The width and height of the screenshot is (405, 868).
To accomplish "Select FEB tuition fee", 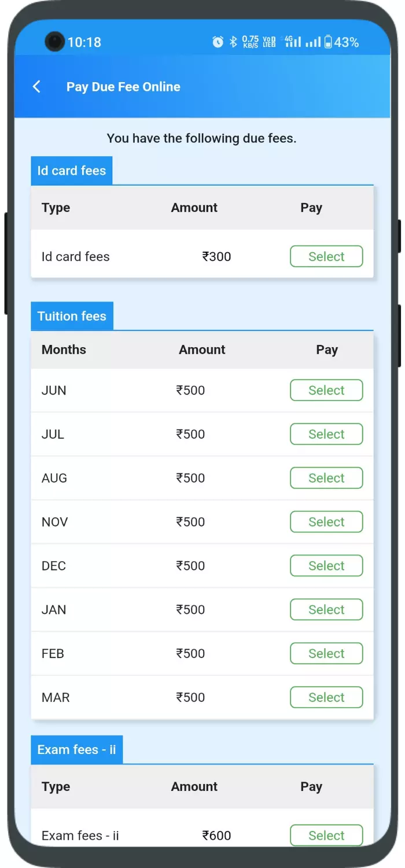I will [x=326, y=653].
